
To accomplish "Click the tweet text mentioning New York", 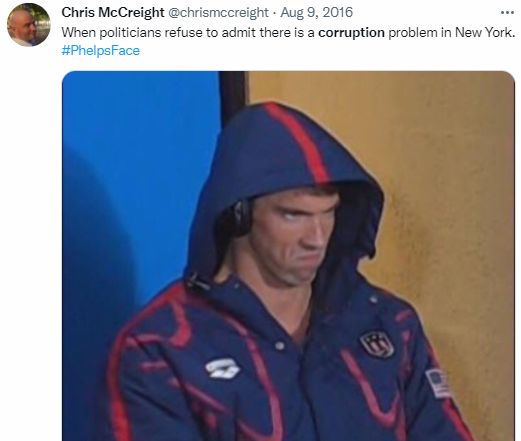I will [x=289, y=33].
